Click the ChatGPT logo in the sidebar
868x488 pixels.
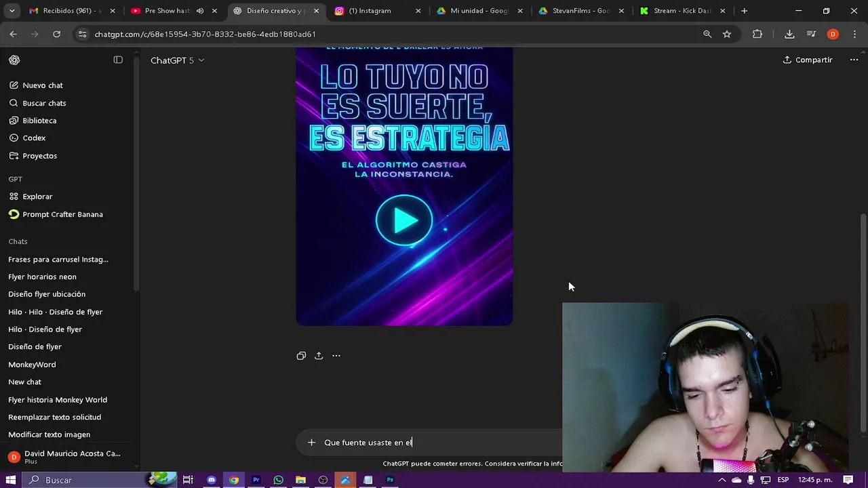(x=14, y=60)
